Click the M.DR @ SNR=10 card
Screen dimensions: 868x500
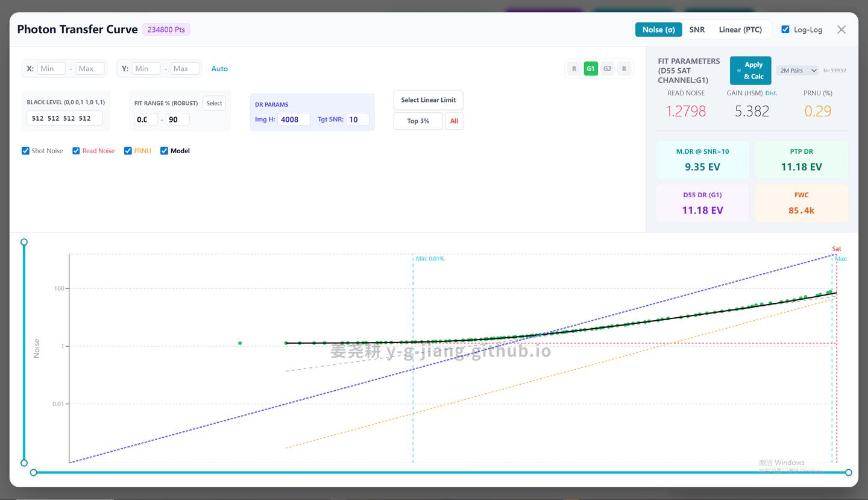tap(702, 160)
